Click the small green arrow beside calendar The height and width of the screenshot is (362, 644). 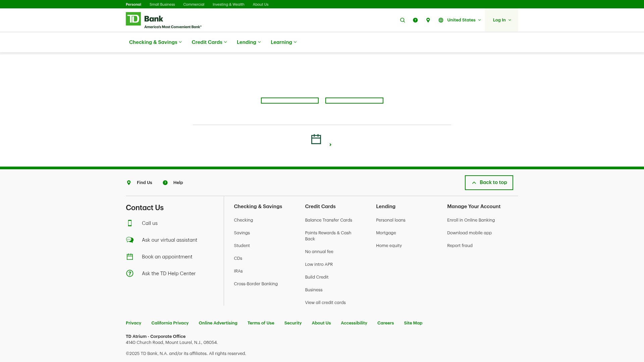click(330, 145)
